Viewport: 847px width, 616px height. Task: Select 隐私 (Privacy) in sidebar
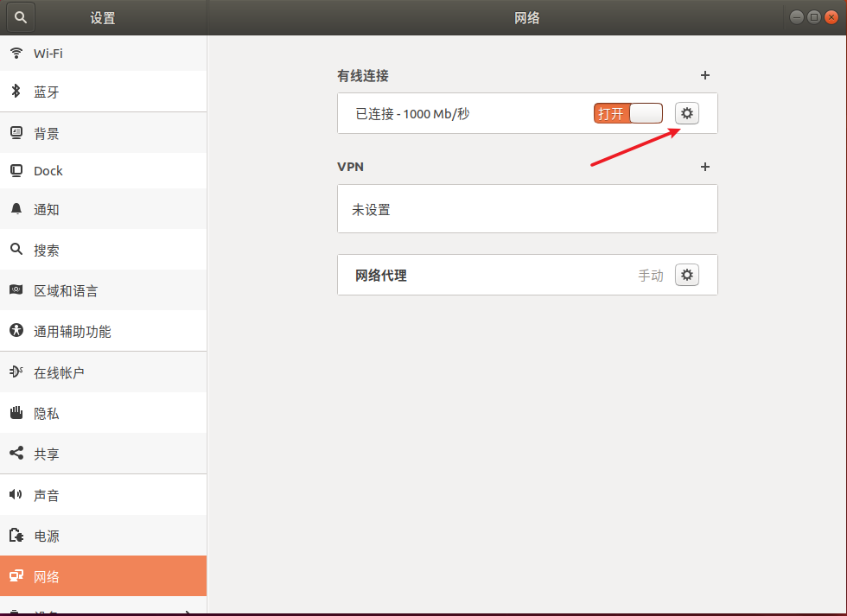tap(19, 412)
